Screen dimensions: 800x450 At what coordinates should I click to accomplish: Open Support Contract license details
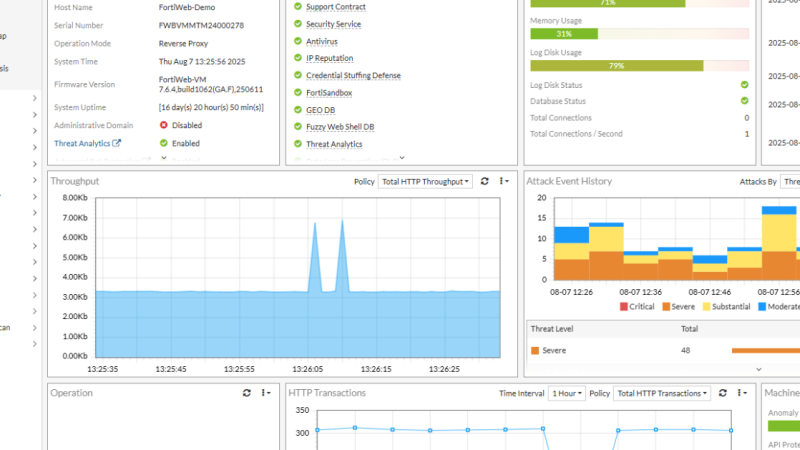click(x=336, y=7)
